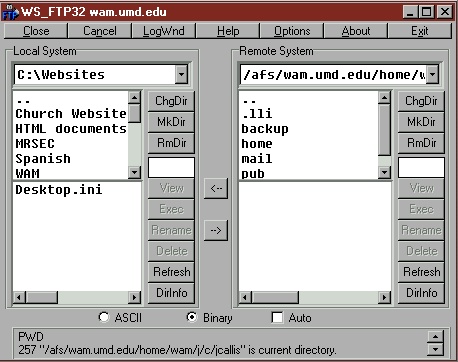
Task: Click the Cancel button in top bar
Action: pyautogui.click(x=100, y=31)
